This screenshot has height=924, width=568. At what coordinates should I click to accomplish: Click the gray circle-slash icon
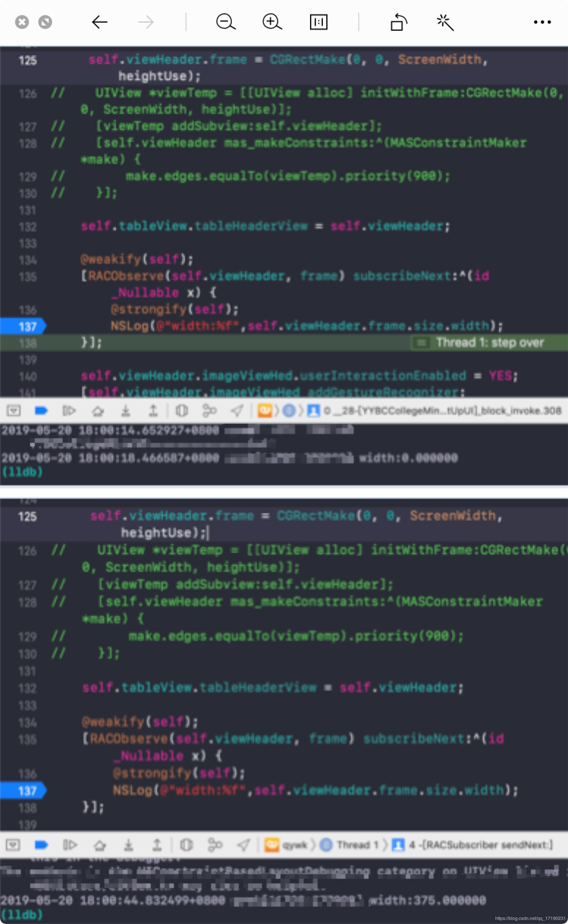pos(45,22)
